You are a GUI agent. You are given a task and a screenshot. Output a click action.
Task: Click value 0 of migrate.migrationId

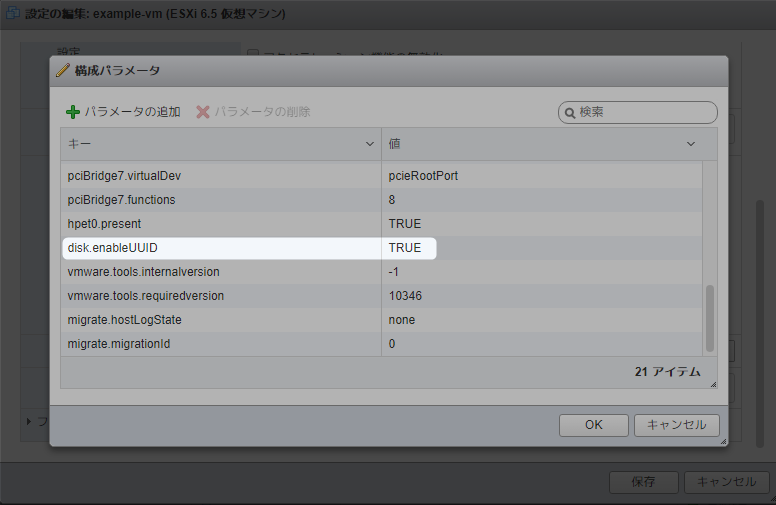point(391,344)
